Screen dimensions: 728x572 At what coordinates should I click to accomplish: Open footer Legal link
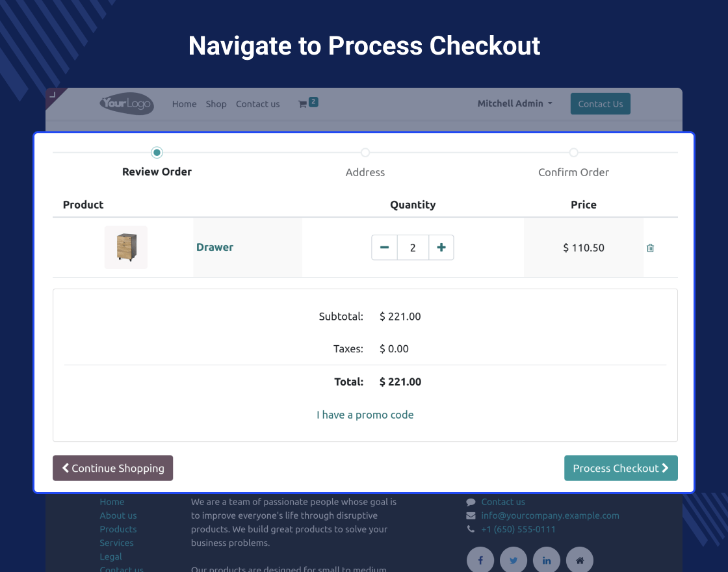point(110,556)
